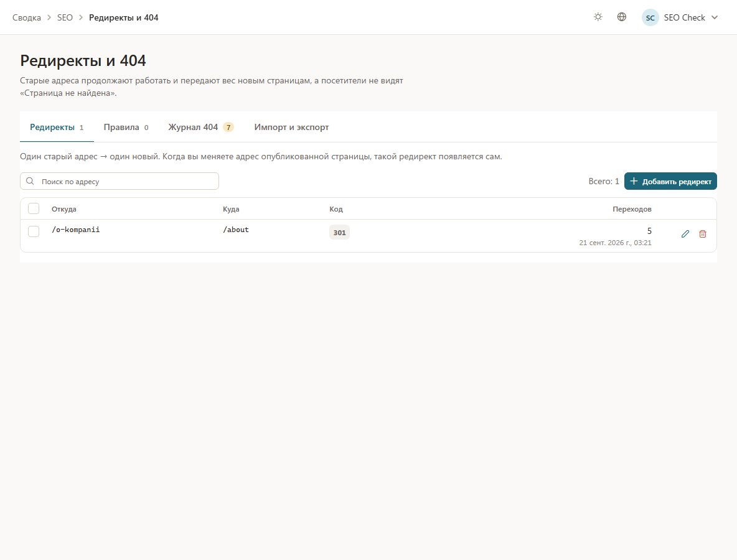737x560 pixels.
Task: Go to SEO breadcrumb link
Action: (65, 17)
